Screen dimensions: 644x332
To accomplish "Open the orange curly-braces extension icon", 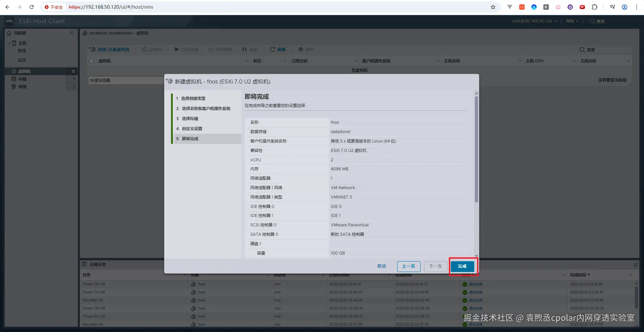I will click(522, 7).
